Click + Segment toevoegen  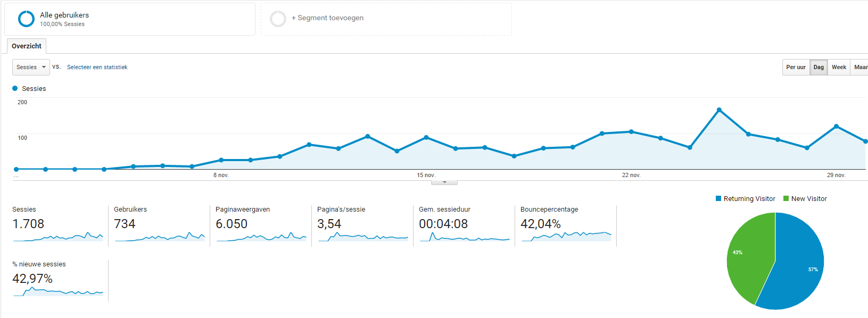[x=327, y=18]
